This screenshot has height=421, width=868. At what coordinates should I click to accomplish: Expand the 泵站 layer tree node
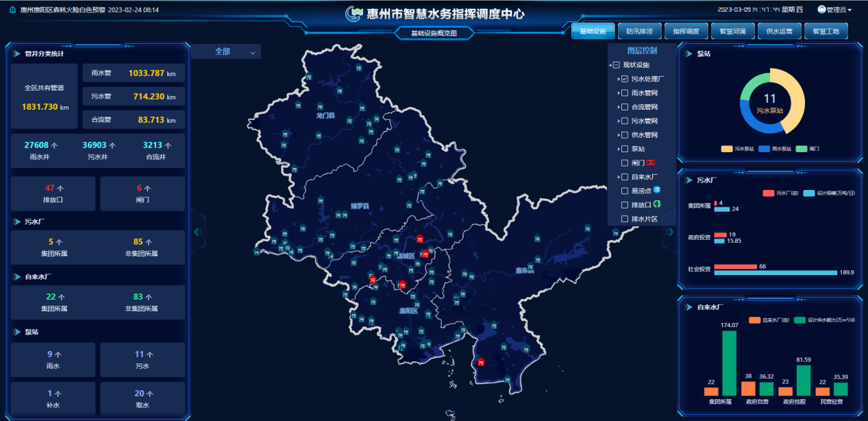point(618,149)
